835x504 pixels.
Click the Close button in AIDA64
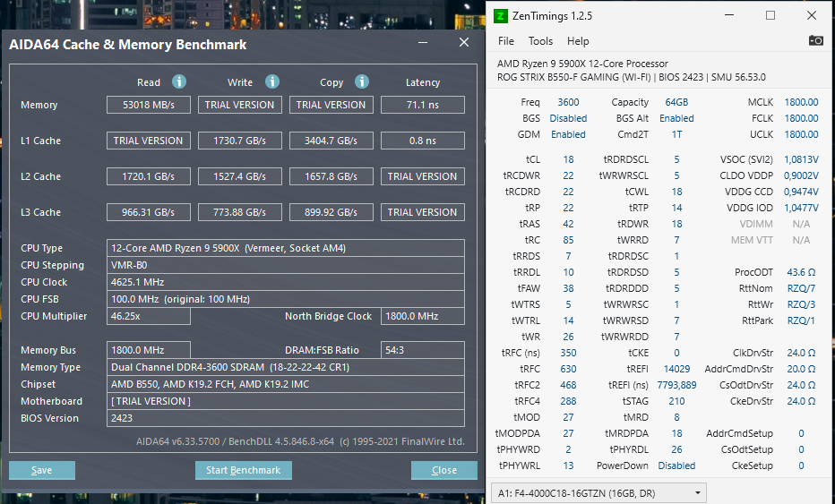coord(444,470)
